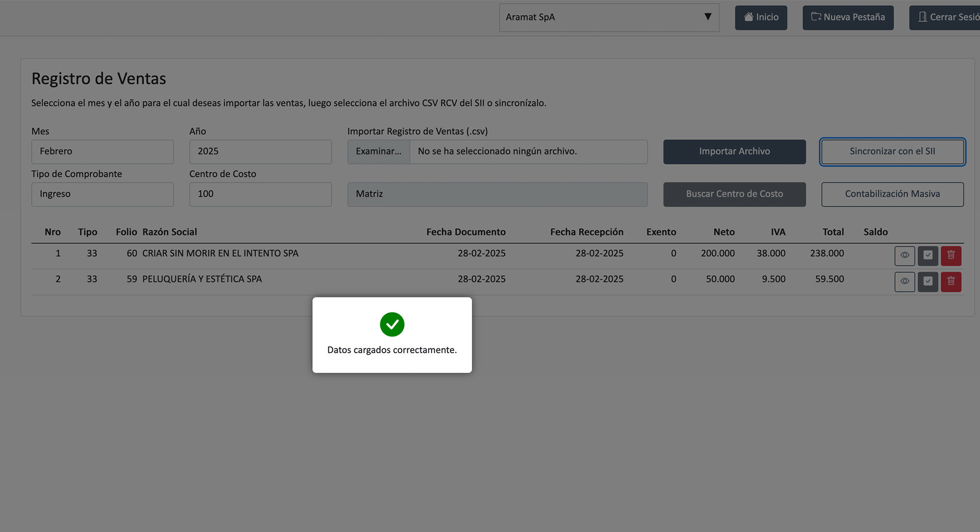Click Examinar to browse for CSV
This screenshot has width=980, height=532.
378,151
